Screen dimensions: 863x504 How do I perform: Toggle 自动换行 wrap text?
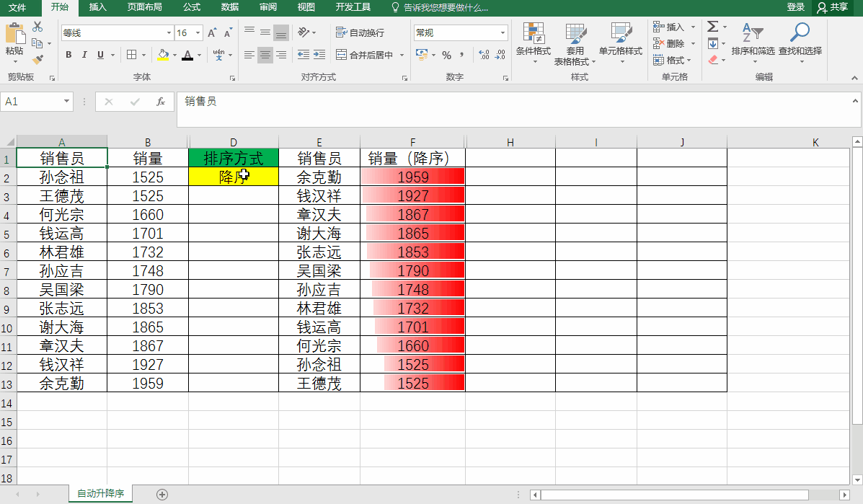point(360,33)
